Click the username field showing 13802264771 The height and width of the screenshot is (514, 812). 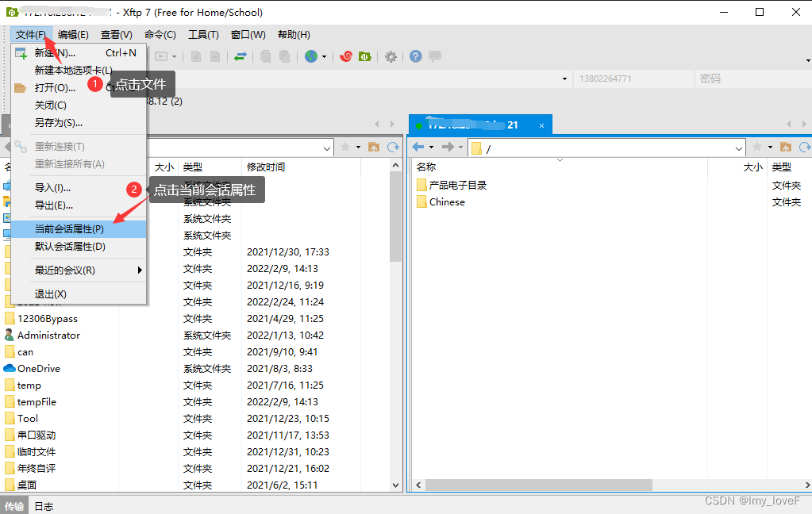click(633, 79)
